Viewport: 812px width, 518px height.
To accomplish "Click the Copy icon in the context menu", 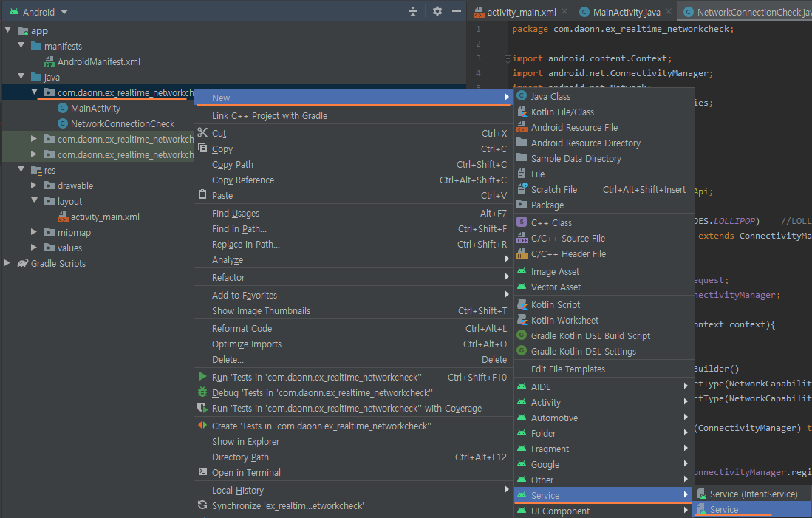I will (x=202, y=148).
